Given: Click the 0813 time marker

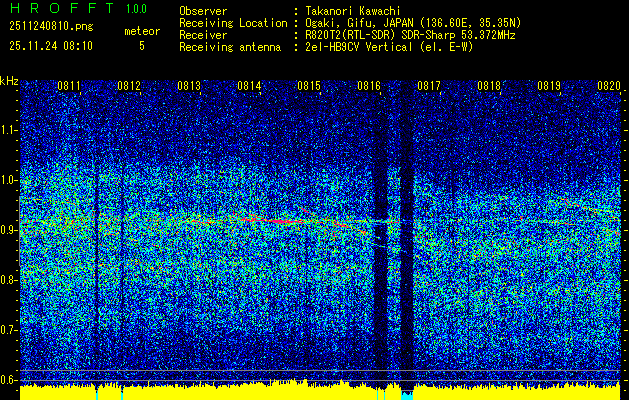Looking at the screenshot, I should click(189, 85).
